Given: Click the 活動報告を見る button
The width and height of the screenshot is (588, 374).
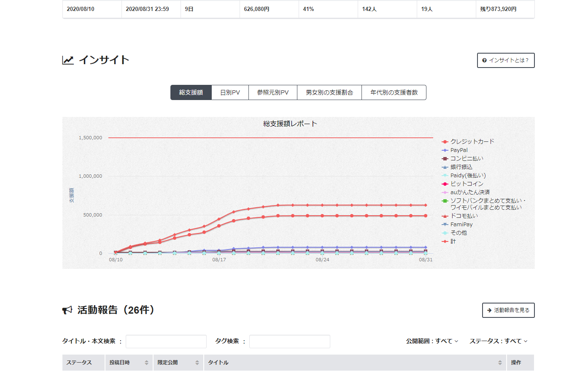Looking at the screenshot, I should point(508,310).
